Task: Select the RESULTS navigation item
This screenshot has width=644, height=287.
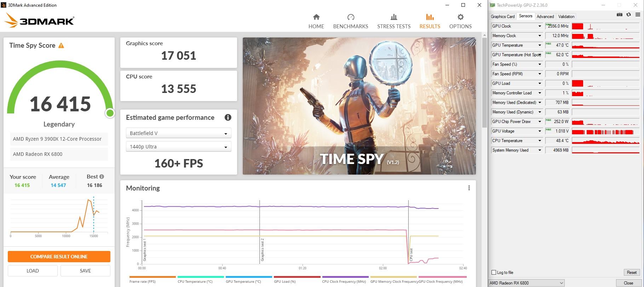Action: [x=430, y=22]
